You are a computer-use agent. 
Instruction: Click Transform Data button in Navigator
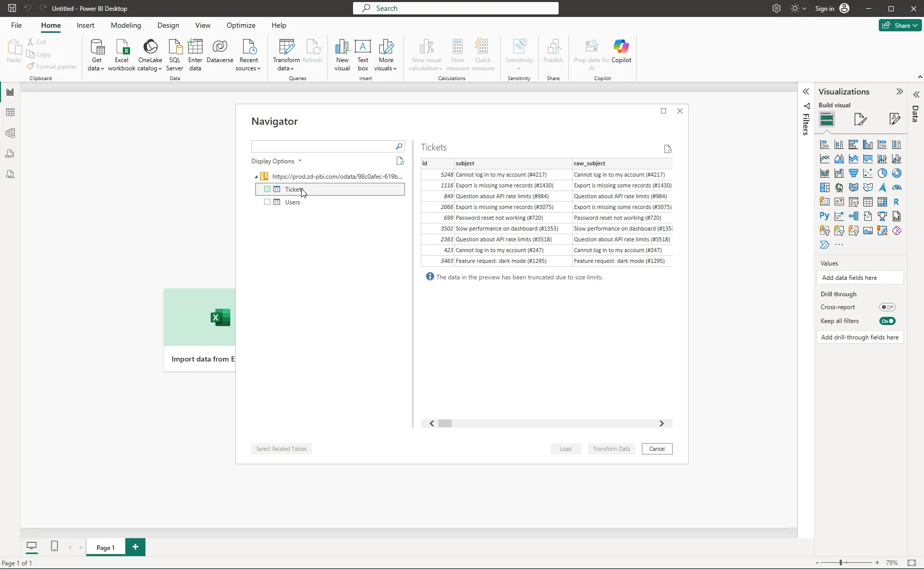click(611, 449)
